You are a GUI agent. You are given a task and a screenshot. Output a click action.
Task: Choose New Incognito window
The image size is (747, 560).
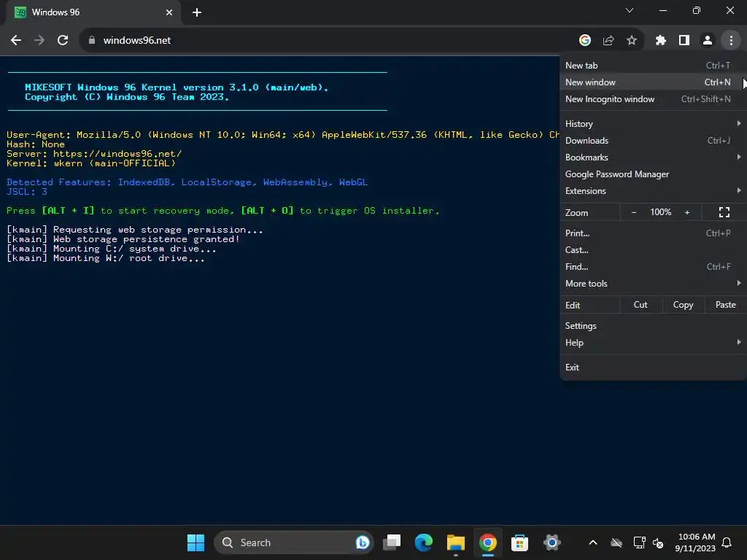pyautogui.click(x=653, y=99)
